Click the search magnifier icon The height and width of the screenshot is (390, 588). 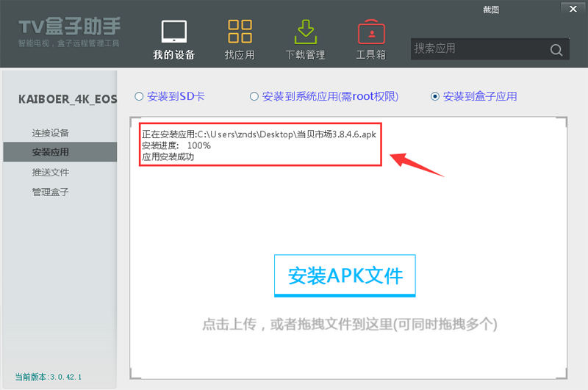pyautogui.click(x=556, y=50)
